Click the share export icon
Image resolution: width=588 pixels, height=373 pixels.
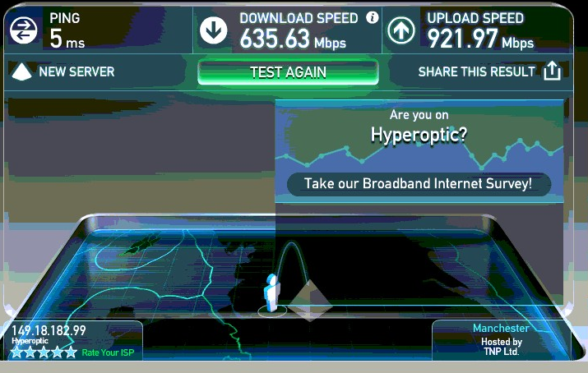tap(552, 71)
